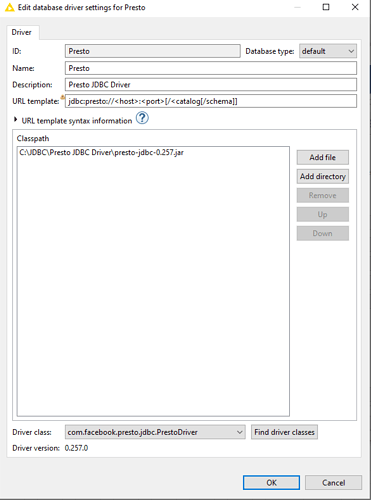Click the URL template modified indicator icon

62,97
